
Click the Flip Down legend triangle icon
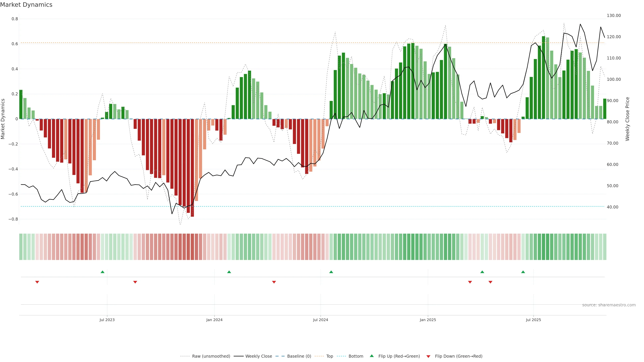point(428,356)
